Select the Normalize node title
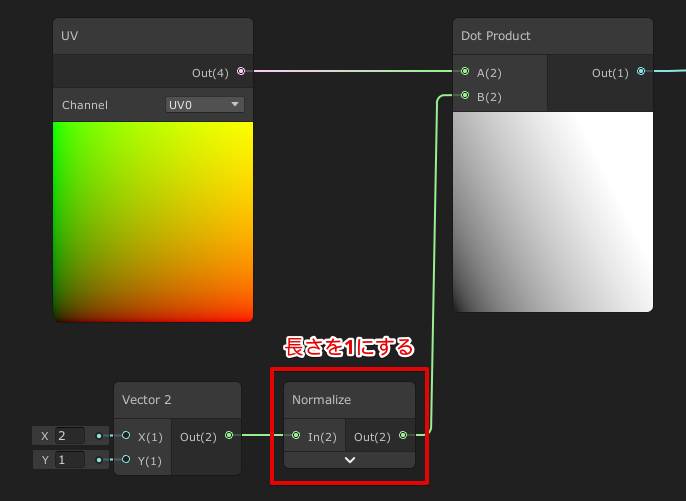Viewport: 686px width, 501px height. click(321, 400)
